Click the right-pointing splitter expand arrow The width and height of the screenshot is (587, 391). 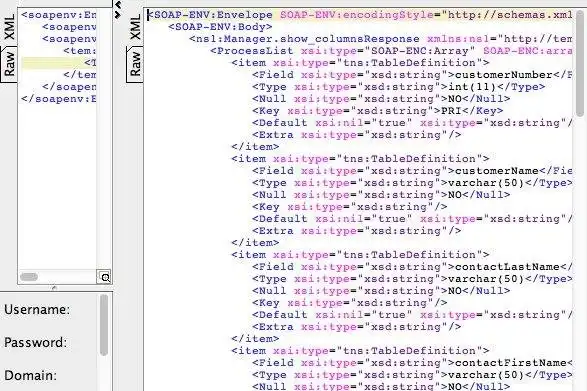[118, 15]
